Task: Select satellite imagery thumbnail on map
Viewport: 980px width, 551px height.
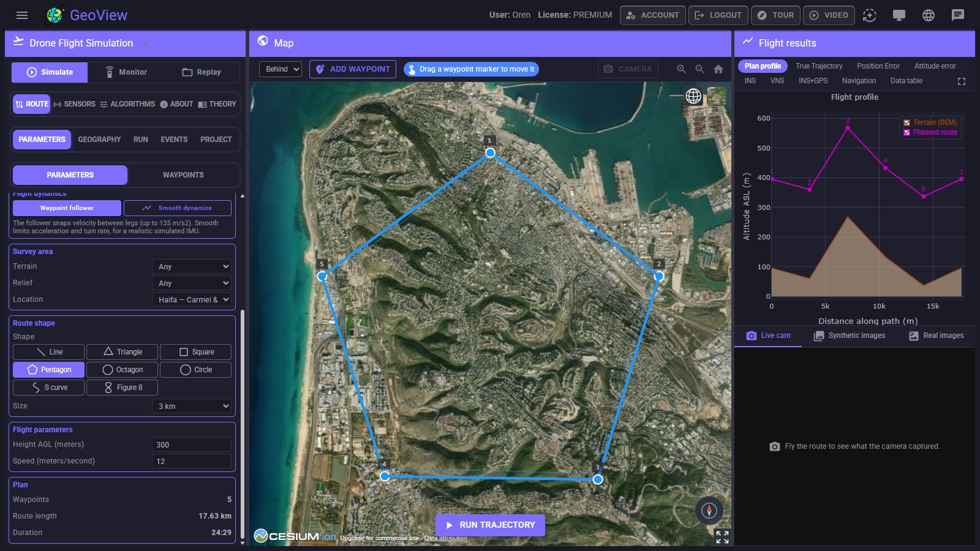Action: point(717,96)
